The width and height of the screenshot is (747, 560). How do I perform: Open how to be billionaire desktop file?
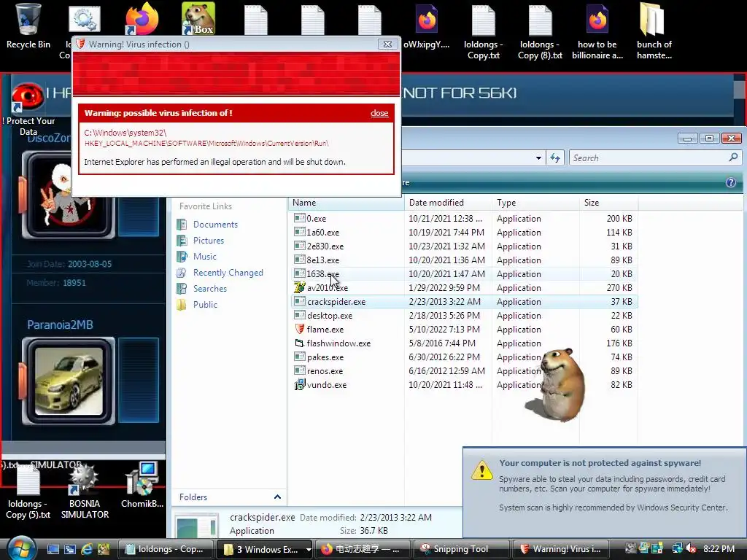pos(597,31)
